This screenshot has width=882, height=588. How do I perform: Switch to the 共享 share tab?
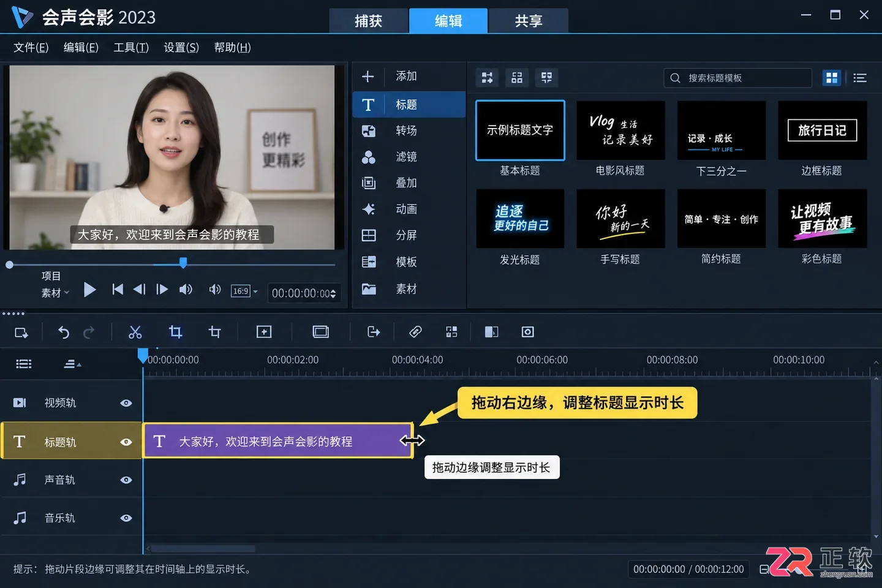tap(529, 21)
